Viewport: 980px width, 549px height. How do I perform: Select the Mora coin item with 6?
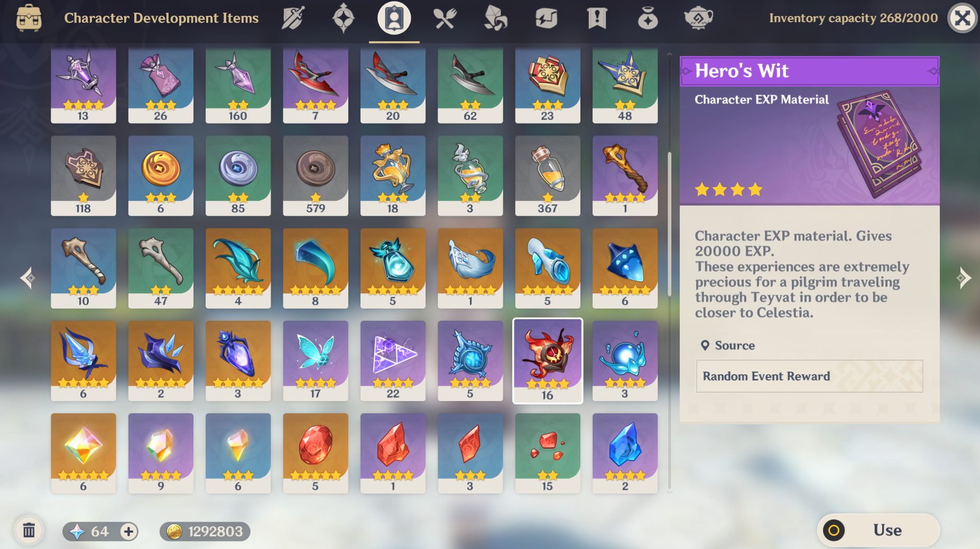[161, 175]
